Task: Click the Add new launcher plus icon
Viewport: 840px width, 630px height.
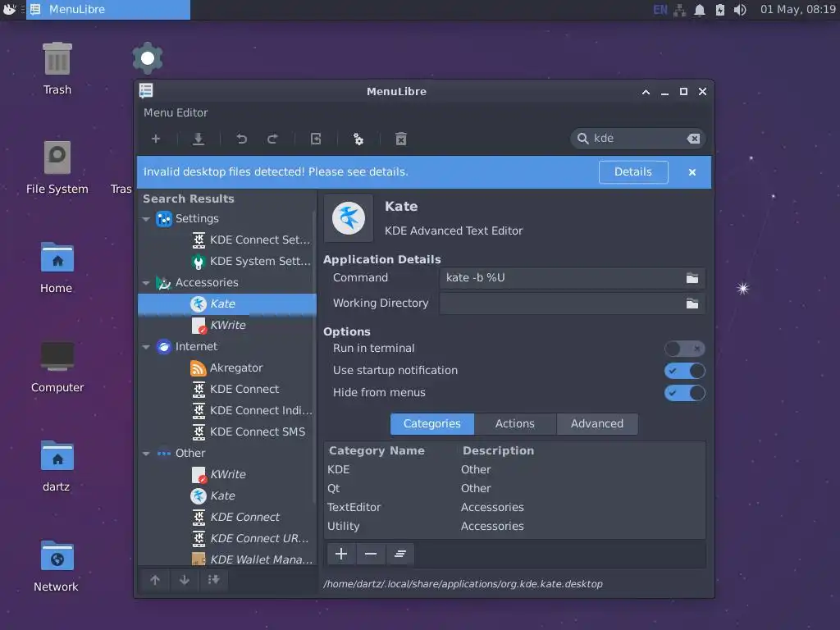Action: 155,139
